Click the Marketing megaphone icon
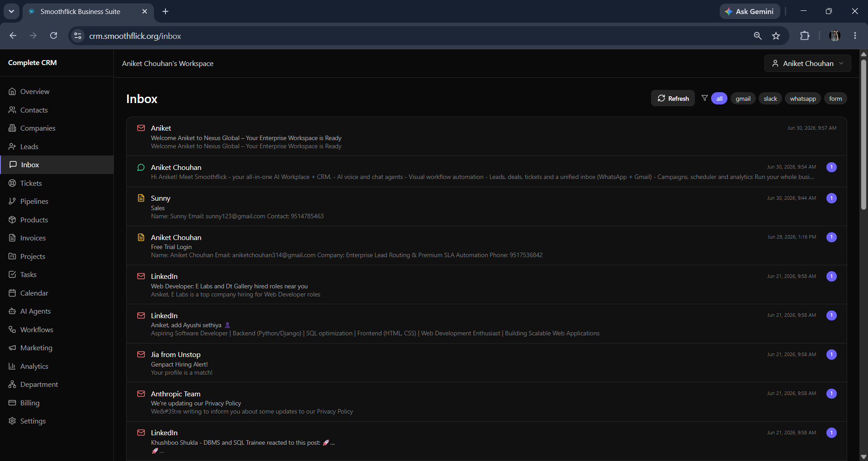 (12, 348)
